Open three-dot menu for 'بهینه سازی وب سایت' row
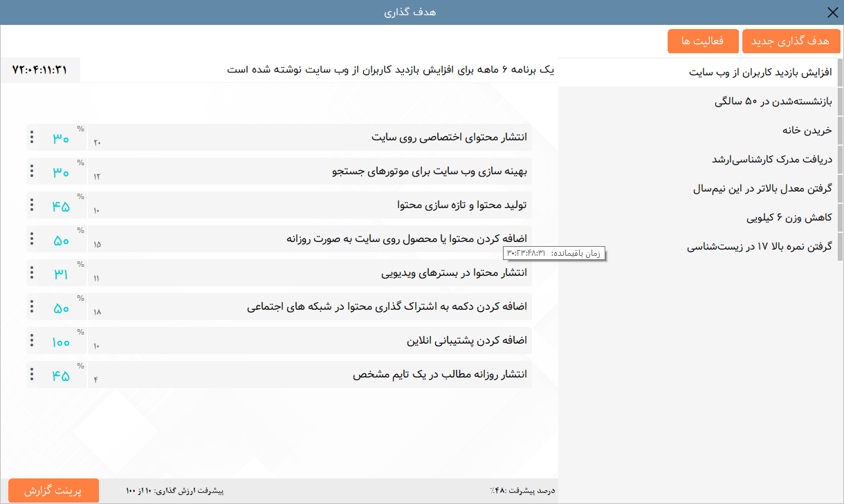This screenshot has width=844, height=504. tap(32, 171)
